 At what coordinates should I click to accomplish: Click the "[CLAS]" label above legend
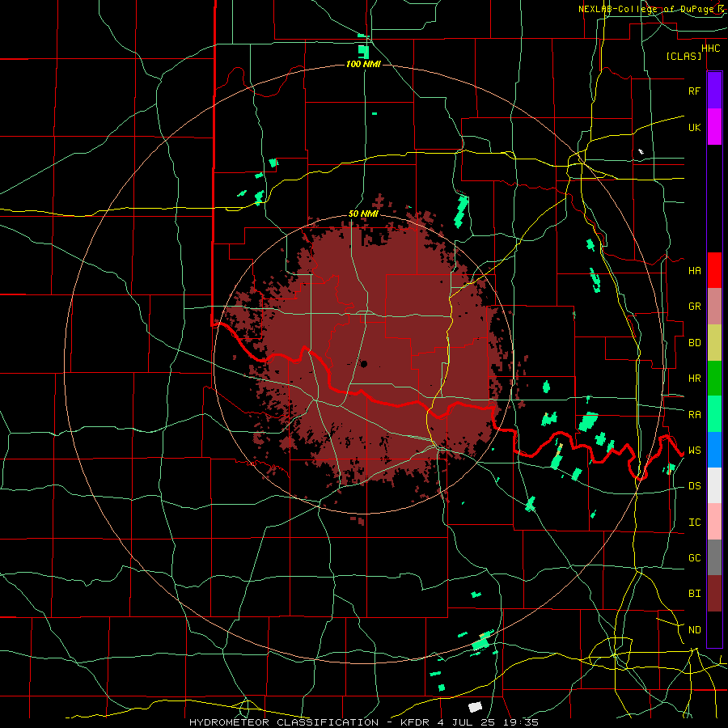684,56
